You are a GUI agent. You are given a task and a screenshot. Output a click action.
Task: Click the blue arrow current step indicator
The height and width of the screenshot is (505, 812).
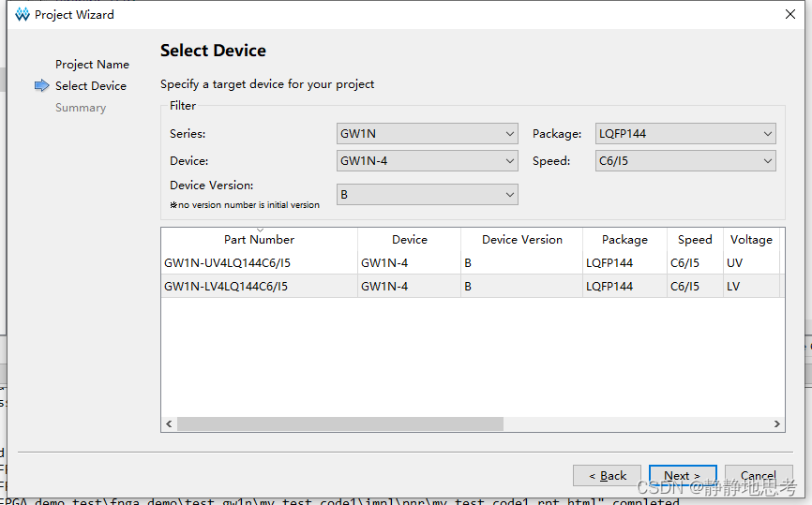[42, 85]
